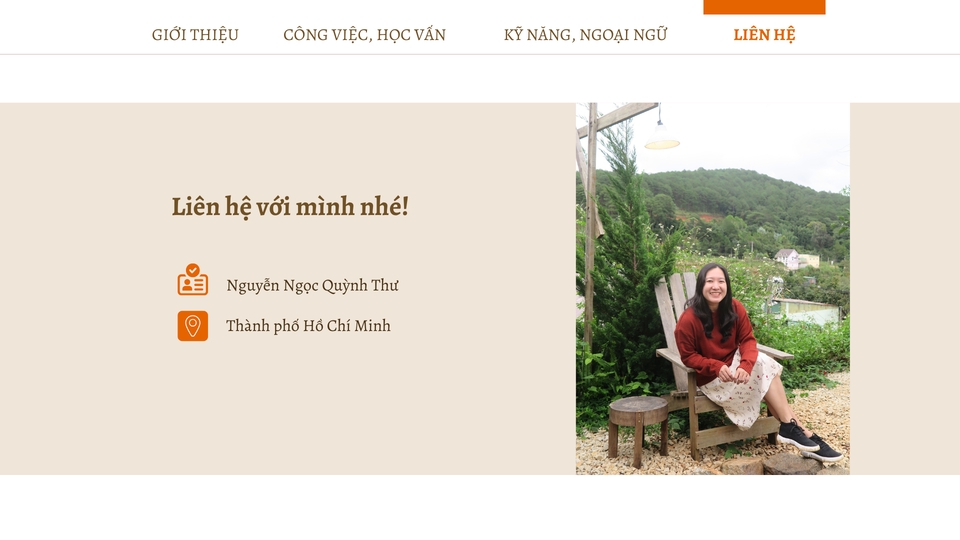Open the GIỚI THIỆU tab

point(195,35)
